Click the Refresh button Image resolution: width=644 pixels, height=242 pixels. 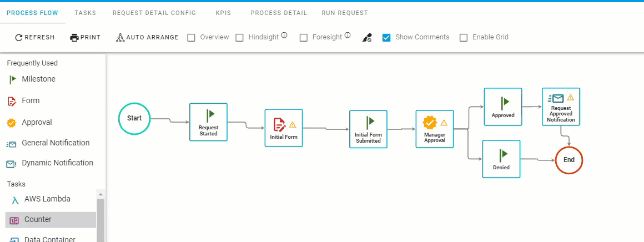point(34,38)
